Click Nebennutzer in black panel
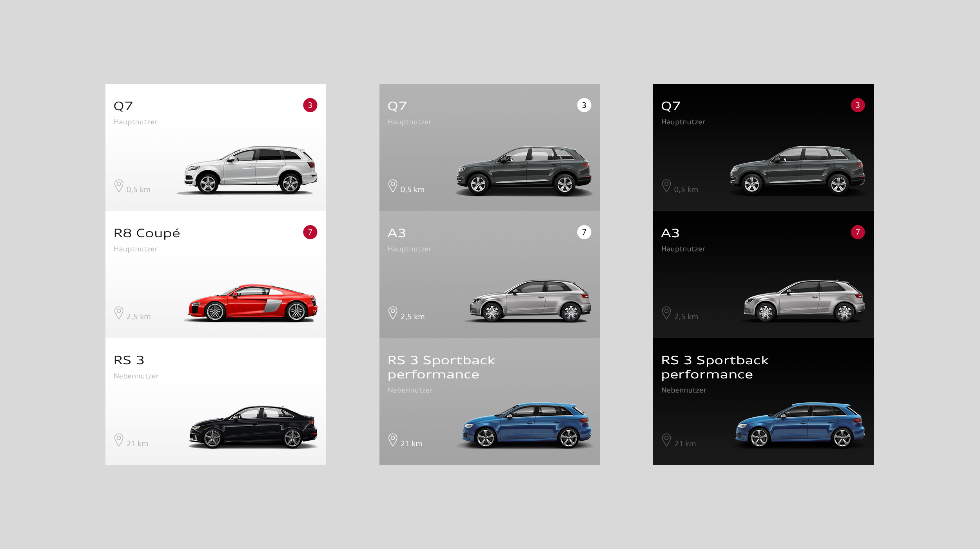 tap(684, 390)
